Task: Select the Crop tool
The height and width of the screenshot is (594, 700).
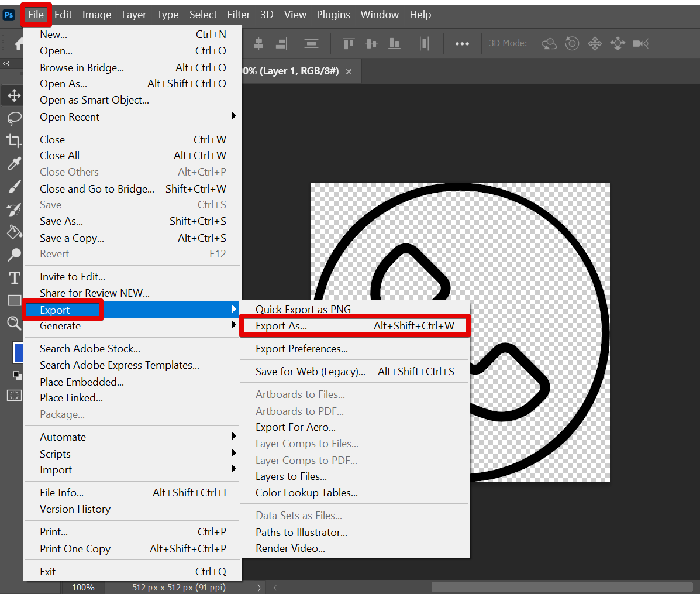Action: coord(14,140)
